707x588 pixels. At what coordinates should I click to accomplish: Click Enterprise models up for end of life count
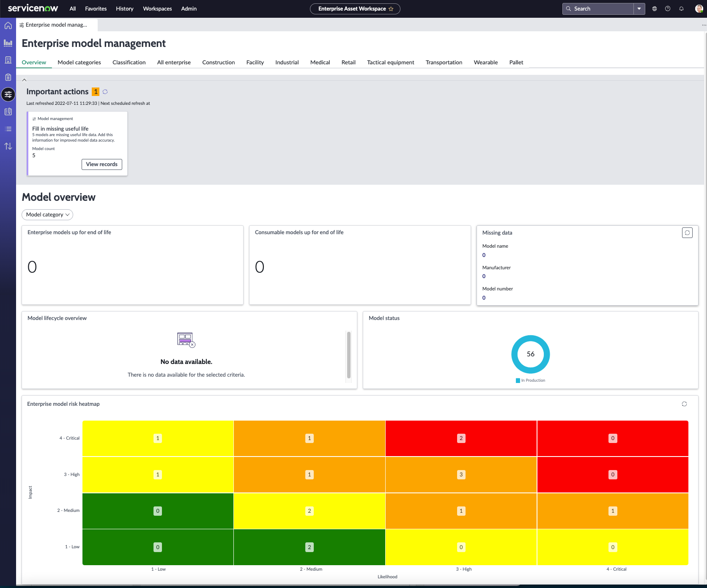point(32,267)
